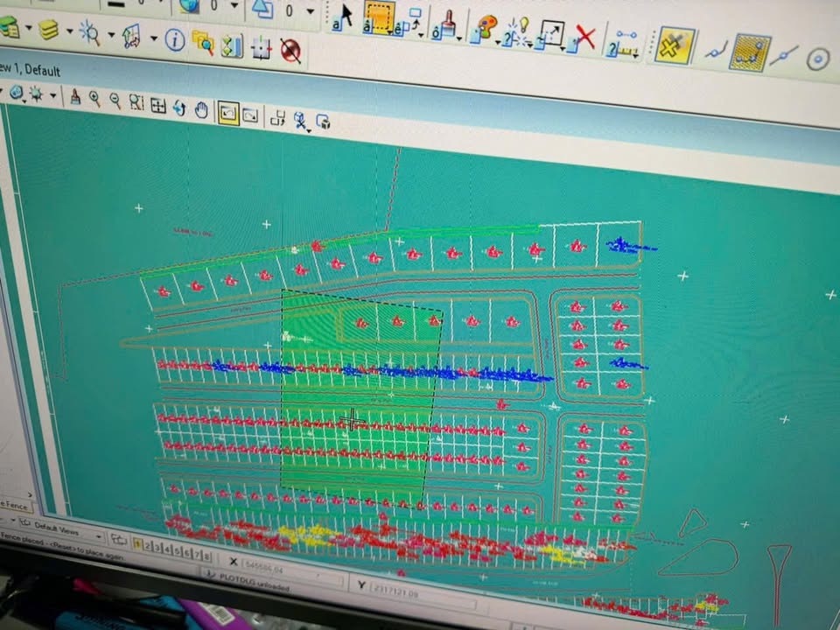
Task: Activate the Pan View hand tool
Action: coord(201,109)
